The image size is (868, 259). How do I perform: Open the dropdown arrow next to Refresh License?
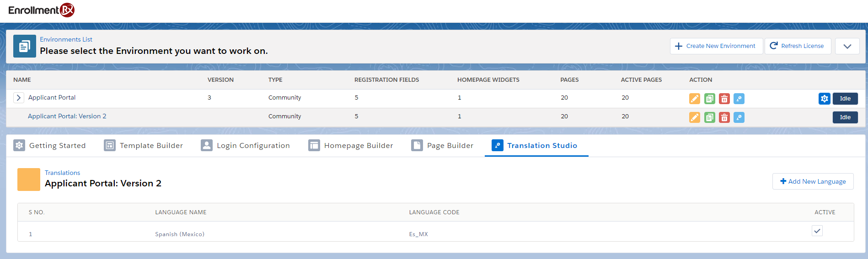point(847,46)
